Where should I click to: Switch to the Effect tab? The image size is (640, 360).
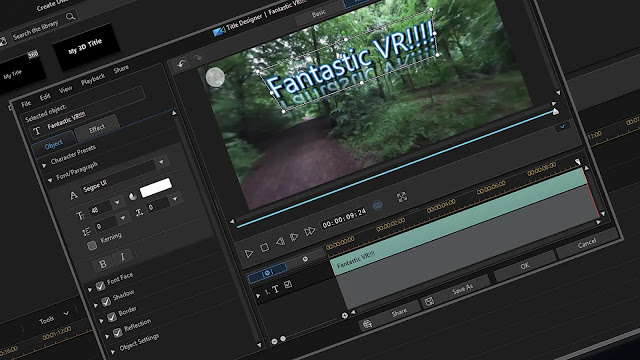97,129
